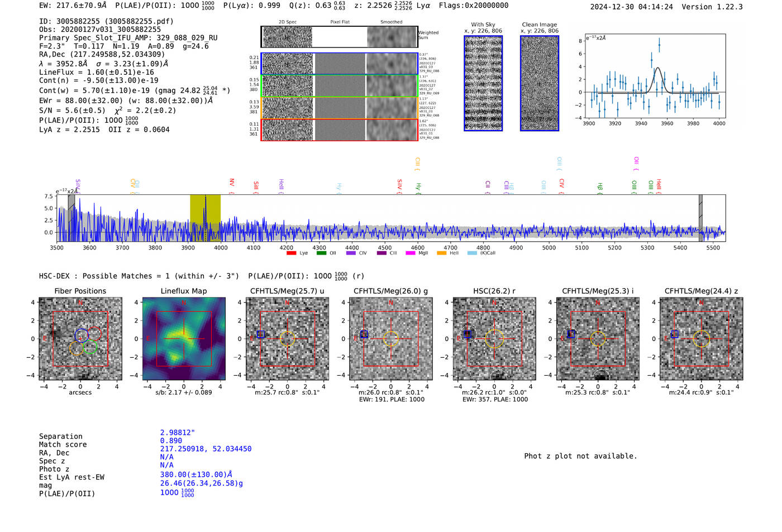Click the Separation value 2.98812"
Screen dimensions: 782x532
pos(178,433)
